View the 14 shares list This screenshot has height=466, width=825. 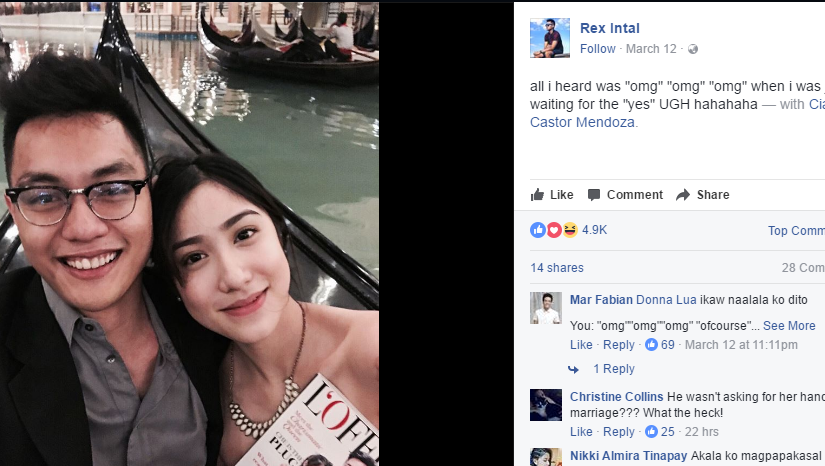pos(557,268)
